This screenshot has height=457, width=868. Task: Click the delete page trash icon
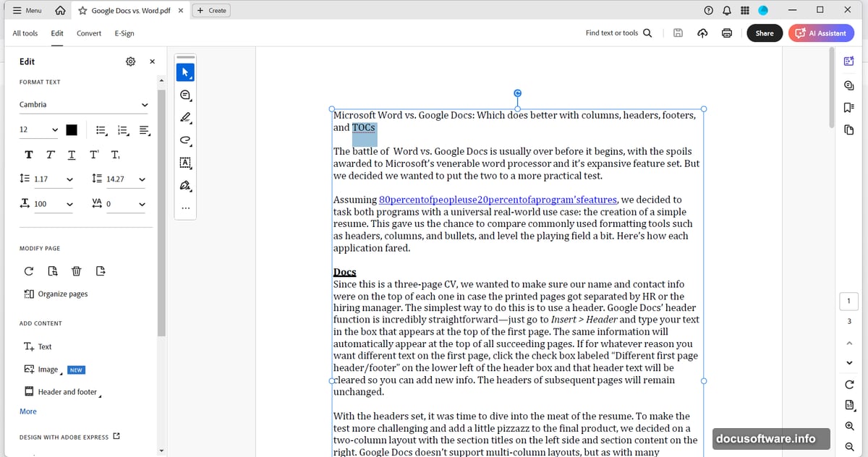77,271
